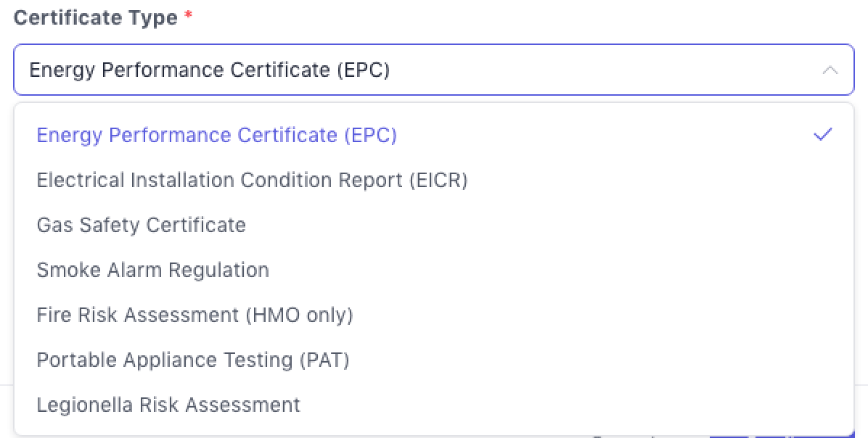868x438 pixels.
Task: Pick the EICR certificate type
Action: (252, 180)
